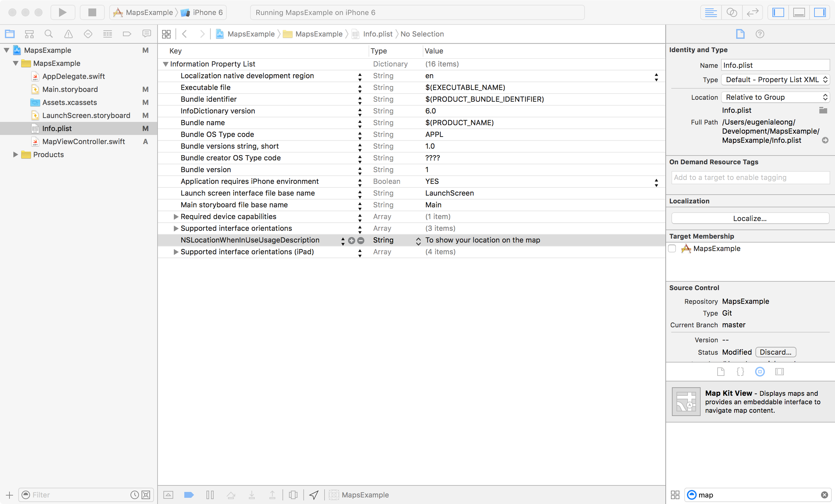
Task: Reveal full path in Finder arrow
Action: (x=825, y=140)
